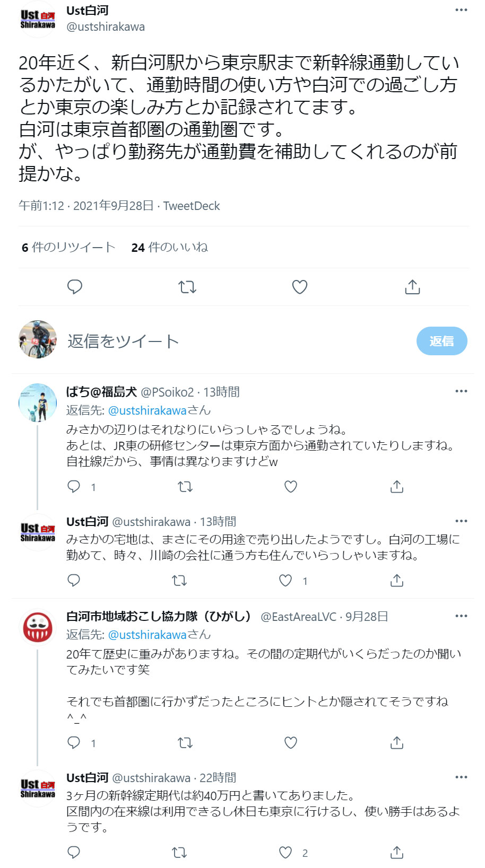Open more options menu on main tweet
The height and width of the screenshot is (868, 485).
[x=461, y=10]
